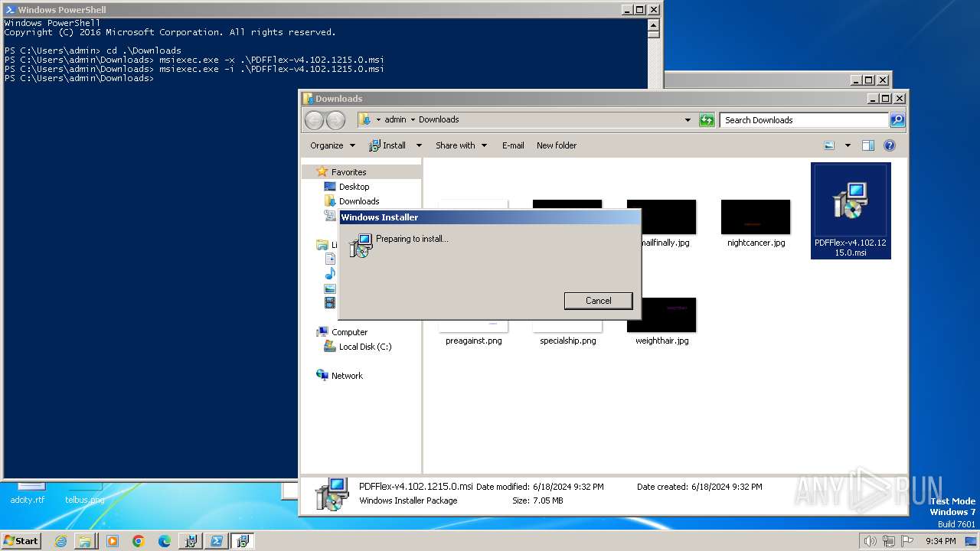
Task: Launch Microsoft Edge from the taskbar
Action: pos(164,541)
